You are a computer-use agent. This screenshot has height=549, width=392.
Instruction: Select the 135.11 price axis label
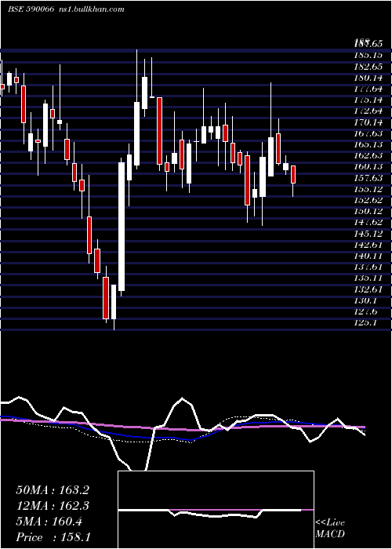368,278
